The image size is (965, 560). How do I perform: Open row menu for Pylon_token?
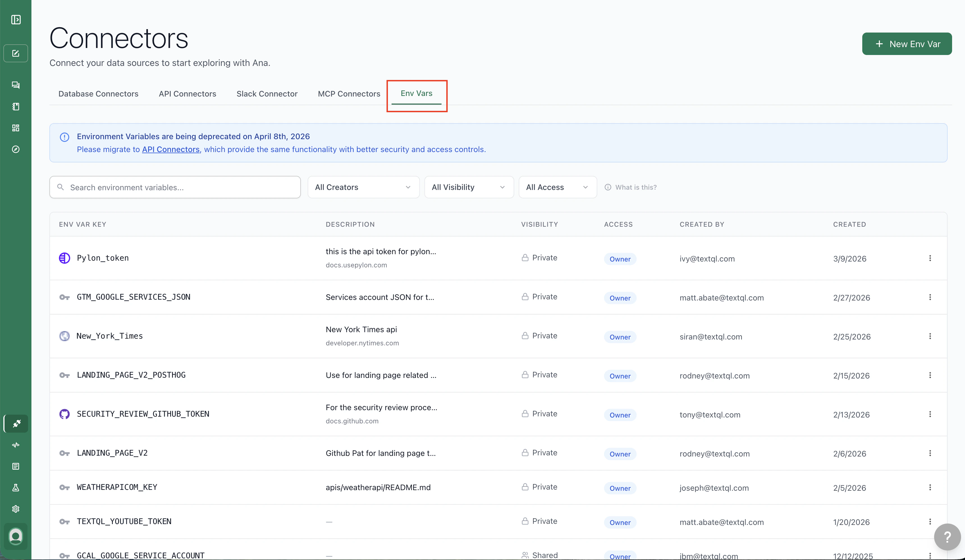930,258
